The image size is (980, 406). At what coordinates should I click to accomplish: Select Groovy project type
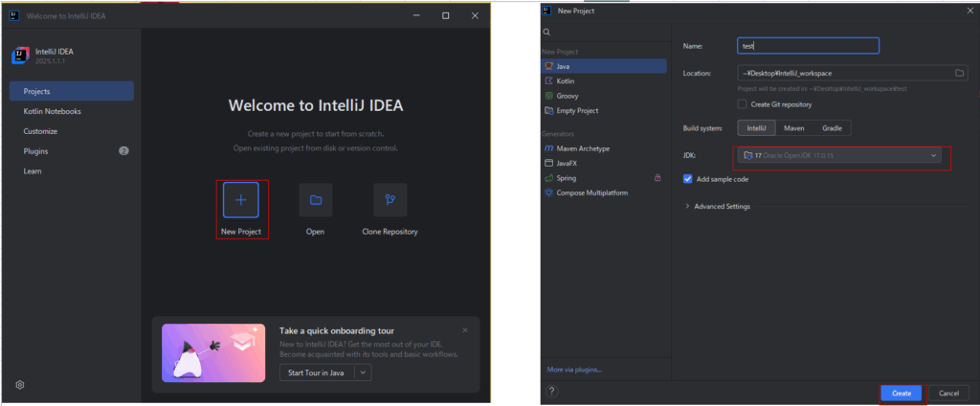click(605, 96)
